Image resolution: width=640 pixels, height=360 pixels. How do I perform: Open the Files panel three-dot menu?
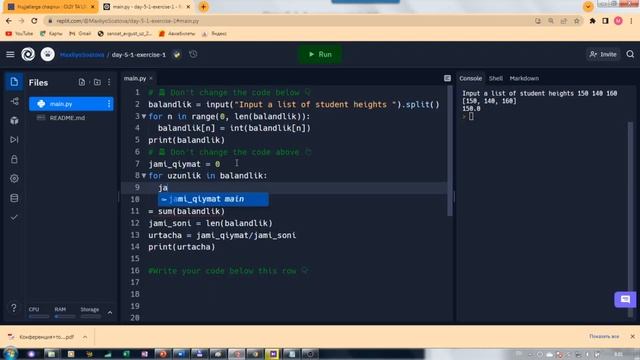click(x=109, y=82)
